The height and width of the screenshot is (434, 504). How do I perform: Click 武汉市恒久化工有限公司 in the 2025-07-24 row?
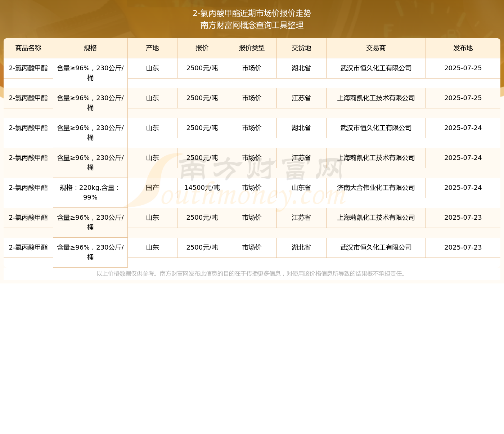[376, 128]
